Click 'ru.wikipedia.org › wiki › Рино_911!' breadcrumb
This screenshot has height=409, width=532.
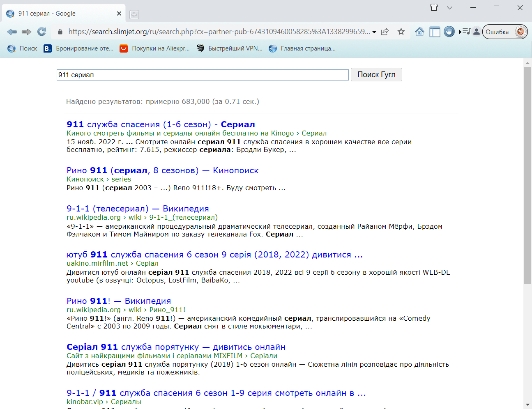point(126,310)
